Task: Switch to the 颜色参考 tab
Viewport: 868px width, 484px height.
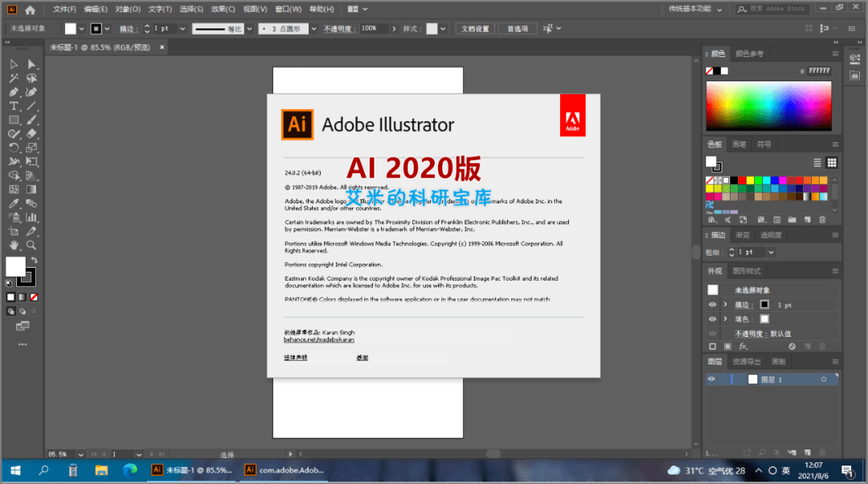Action: pyautogui.click(x=750, y=54)
